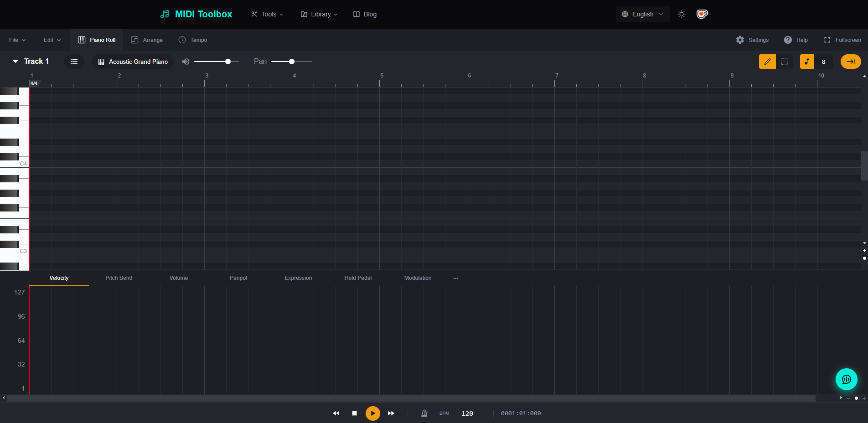Open the English language dropdown
This screenshot has height=423, width=868.
(x=642, y=14)
